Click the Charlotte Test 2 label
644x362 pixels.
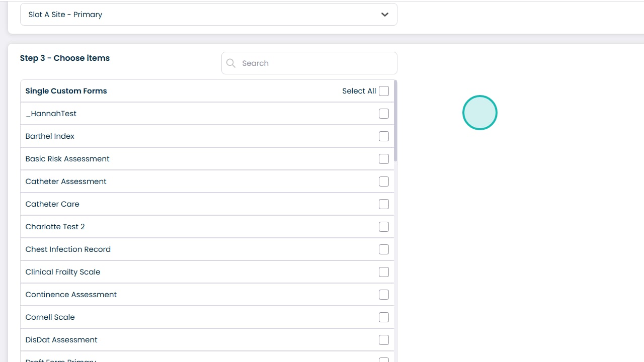click(x=55, y=227)
